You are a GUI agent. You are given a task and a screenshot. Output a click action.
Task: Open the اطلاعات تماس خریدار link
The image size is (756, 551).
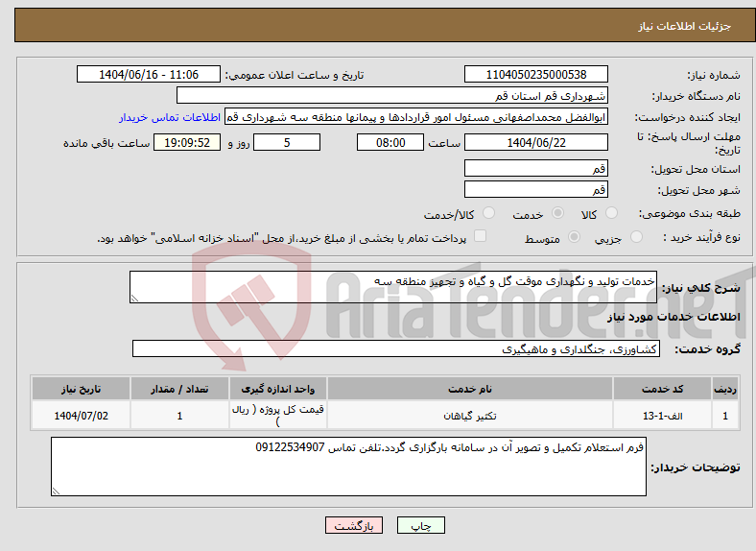[x=170, y=117]
